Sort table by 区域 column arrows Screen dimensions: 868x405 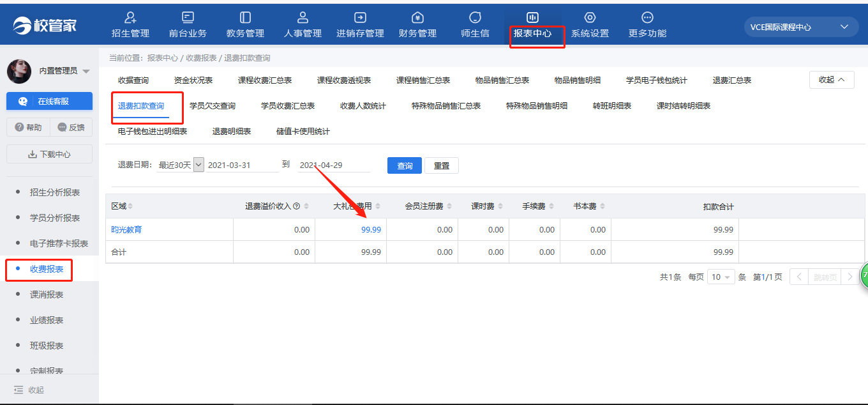[131, 206]
